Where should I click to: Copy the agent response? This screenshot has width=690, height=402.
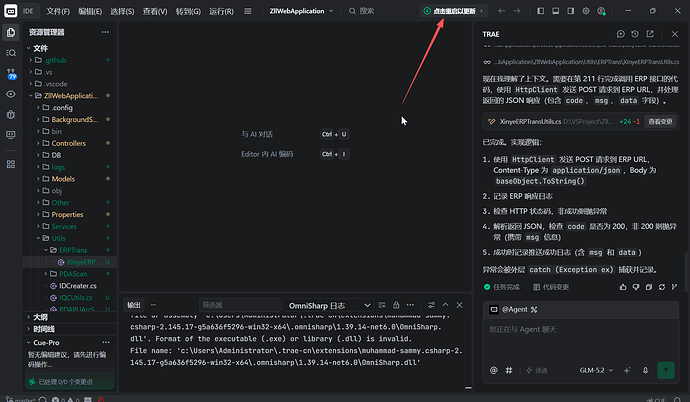(x=649, y=287)
